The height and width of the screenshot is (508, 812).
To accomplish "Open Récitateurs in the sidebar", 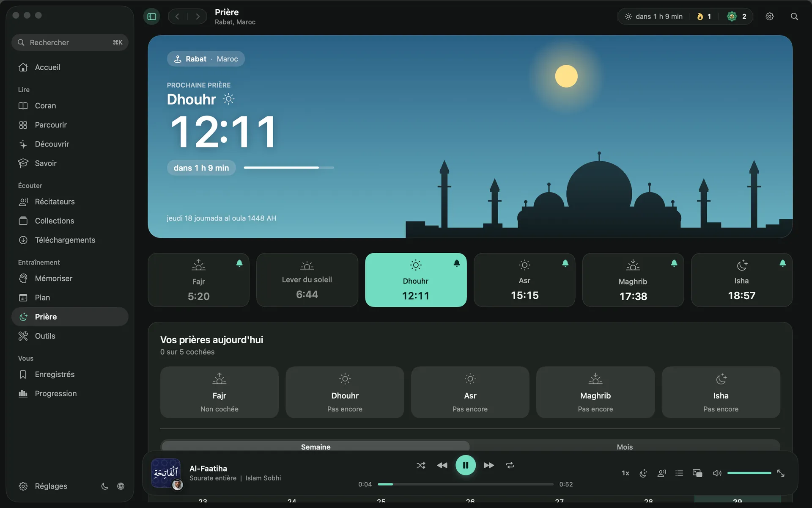I will tap(70, 202).
